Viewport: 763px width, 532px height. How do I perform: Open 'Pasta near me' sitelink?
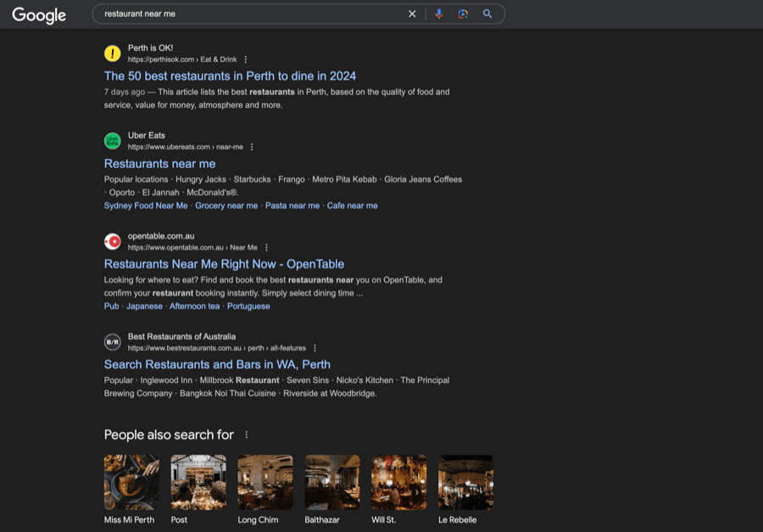pos(292,206)
